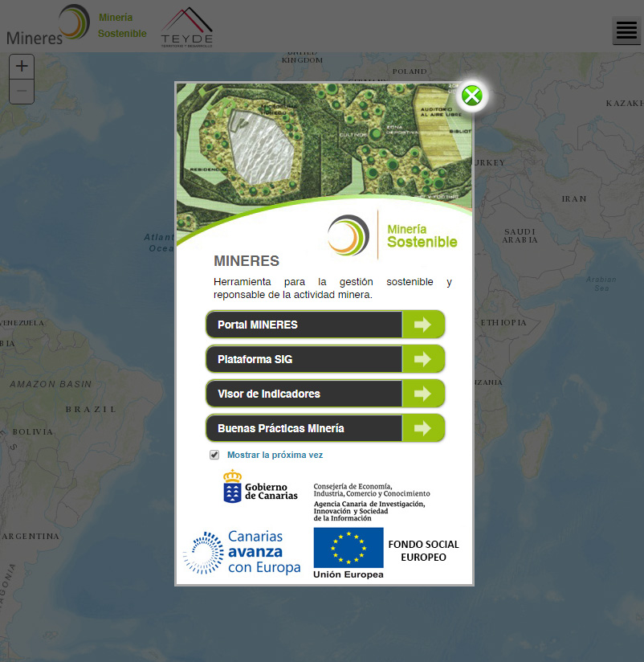Viewport: 644px width, 662px height.
Task: Click the TEYDE logo in the header
Action: (x=186, y=29)
